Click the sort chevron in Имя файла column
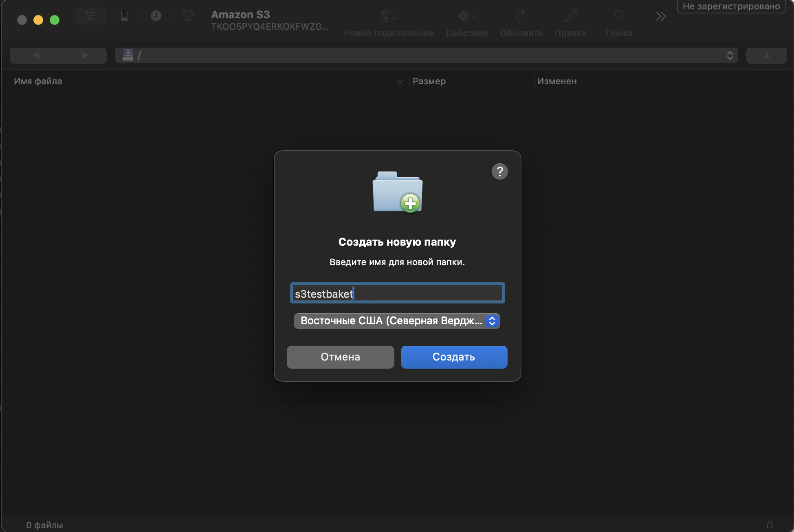The image size is (794, 532). point(400,82)
